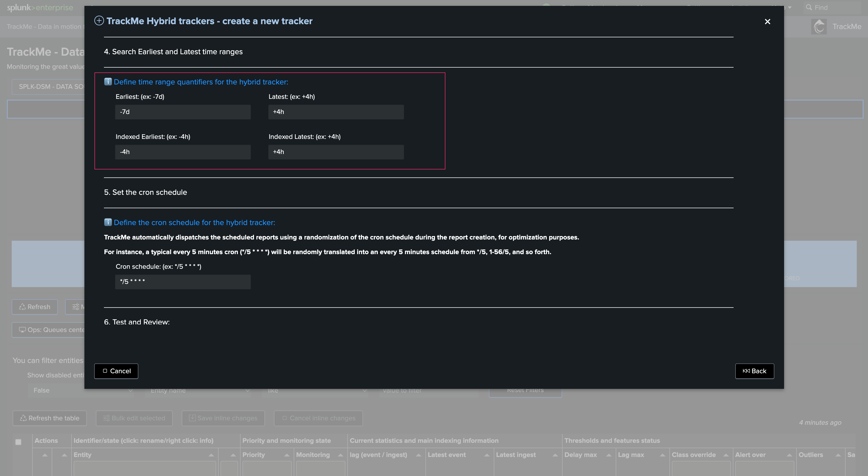Click the Earliest field containing -7d
This screenshot has width=868, height=476.
click(183, 112)
